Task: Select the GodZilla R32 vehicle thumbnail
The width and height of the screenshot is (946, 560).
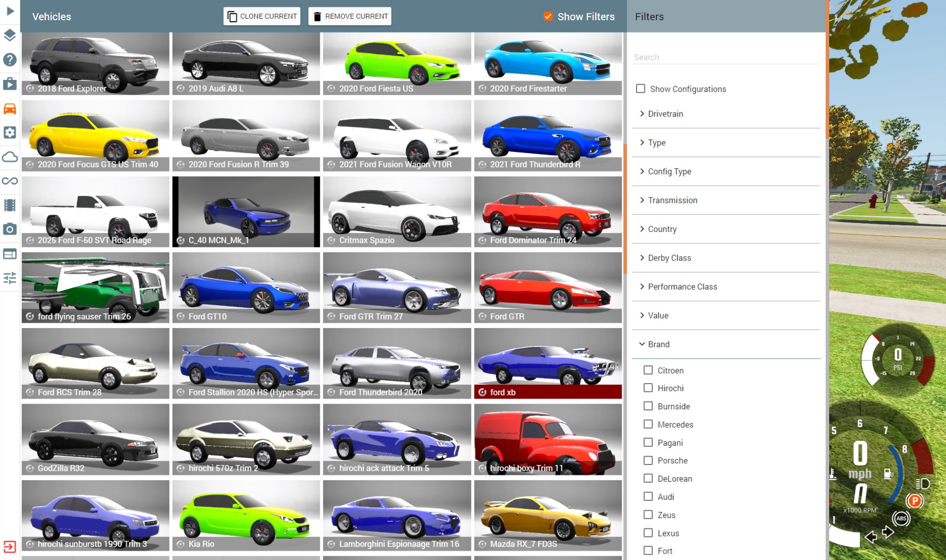Action: pyautogui.click(x=96, y=438)
